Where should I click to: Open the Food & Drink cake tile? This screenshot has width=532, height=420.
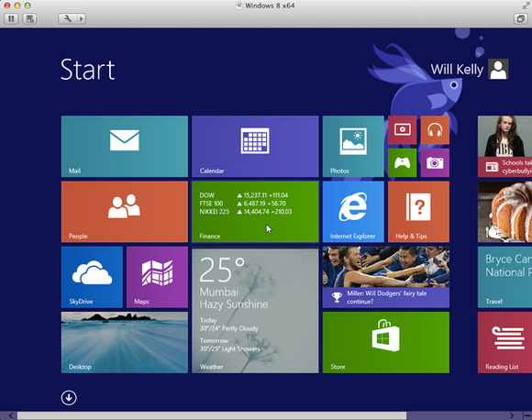pos(504,212)
